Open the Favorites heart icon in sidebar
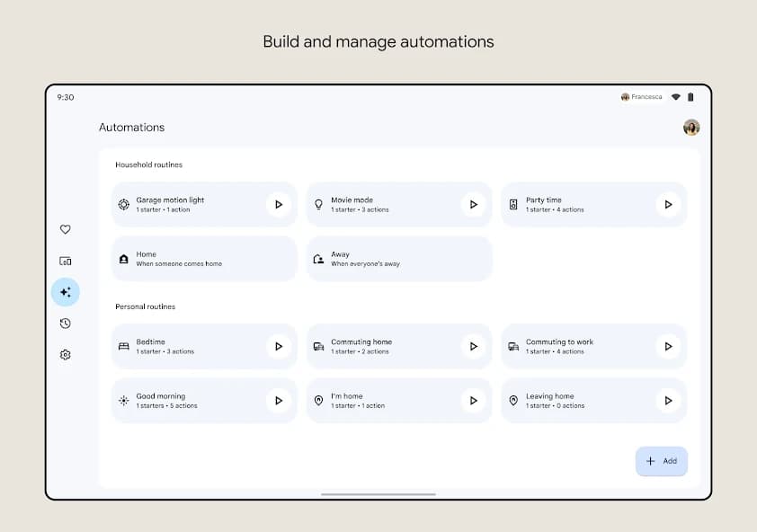Image resolution: width=757 pixels, height=532 pixels. tap(65, 229)
